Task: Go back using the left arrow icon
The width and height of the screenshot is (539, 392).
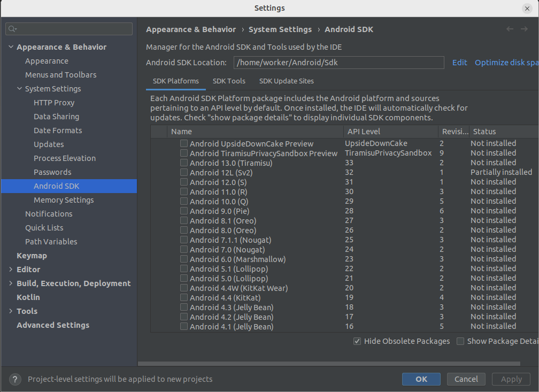Action: coord(510,29)
